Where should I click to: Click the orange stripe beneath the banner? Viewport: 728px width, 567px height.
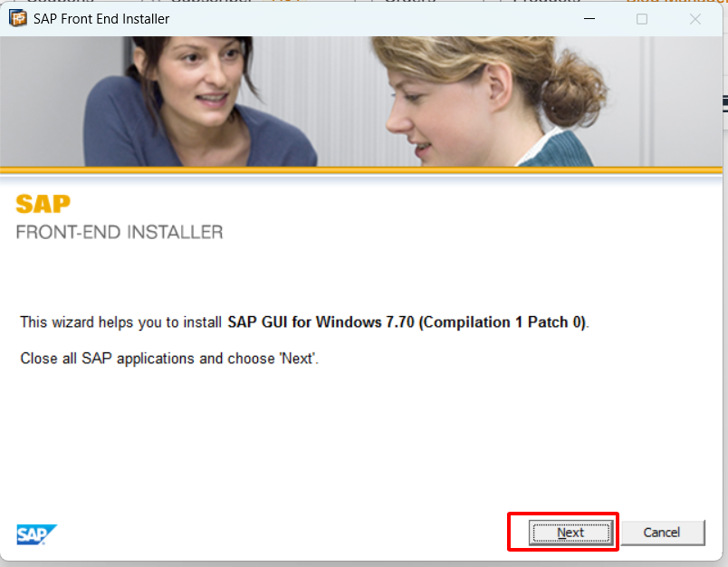coord(362,170)
